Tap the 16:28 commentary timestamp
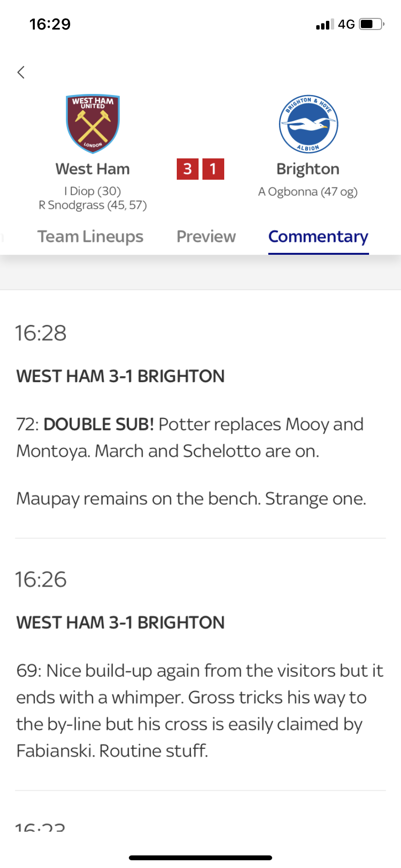This screenshot has height=868, width=401. (x=41, y=333)
